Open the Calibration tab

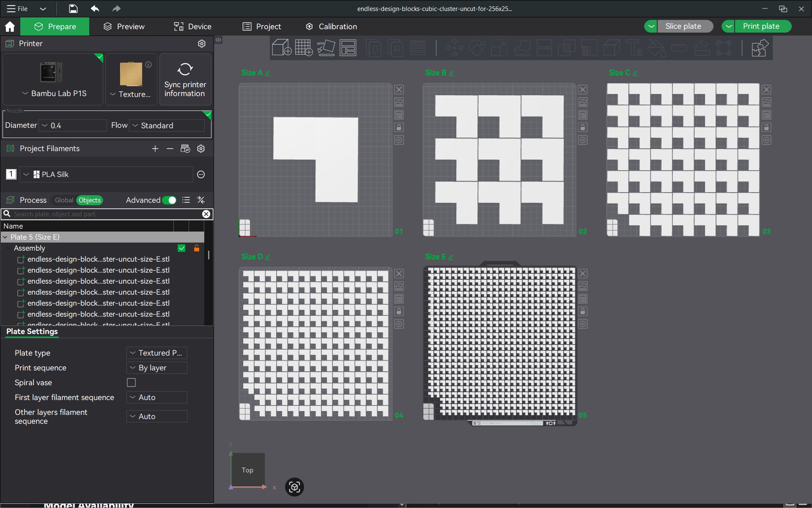click(331, 27)
